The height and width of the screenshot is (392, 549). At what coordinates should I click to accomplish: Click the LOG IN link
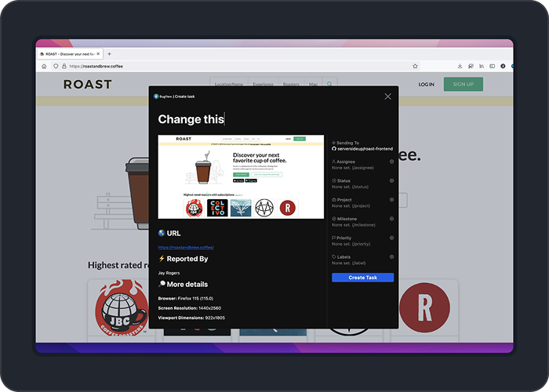[x=426, y=84]
